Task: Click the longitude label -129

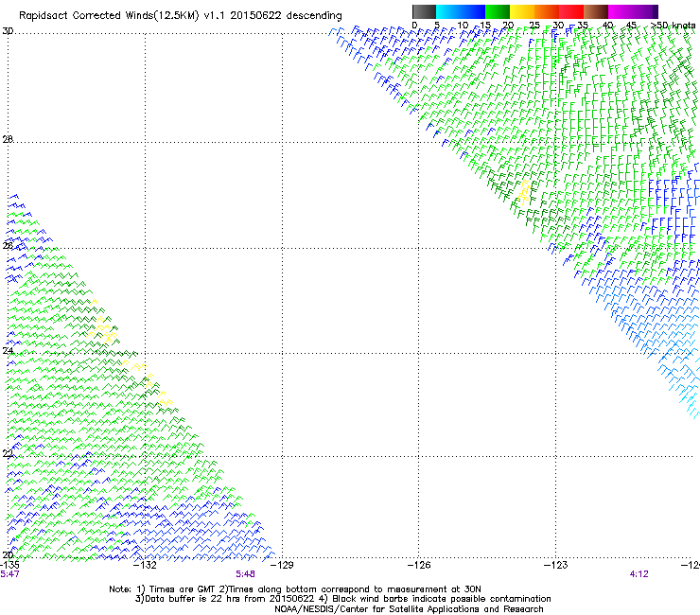Action: tap(282, 565)
